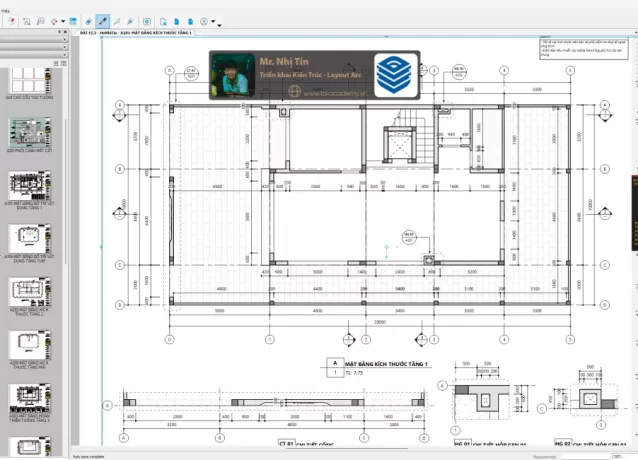This screenshot has height=460, width=638.
Task: Select the HG 01 detail title label at bottom
Action: 490,443
